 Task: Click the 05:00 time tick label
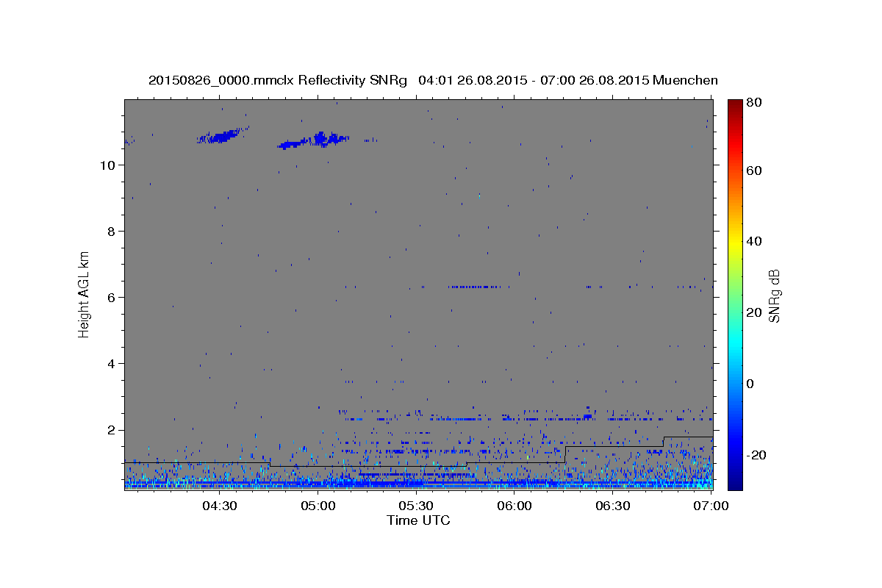coord(318,506)
